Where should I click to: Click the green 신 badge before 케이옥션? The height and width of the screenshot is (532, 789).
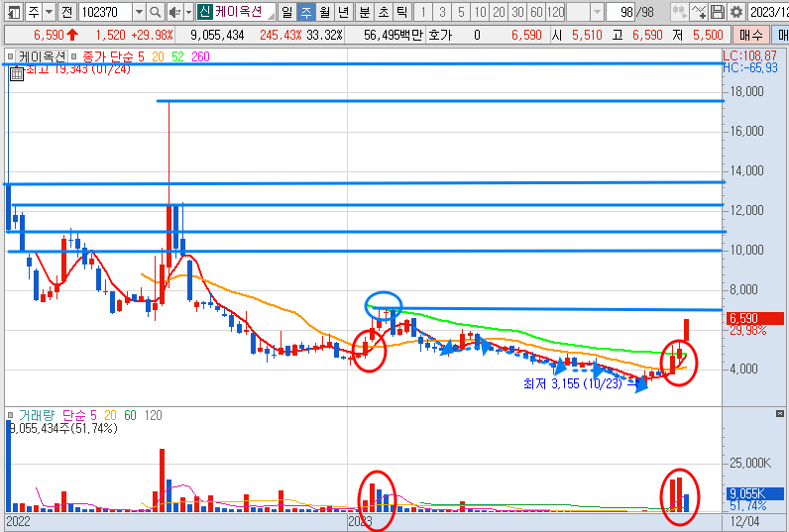point(204,12)
